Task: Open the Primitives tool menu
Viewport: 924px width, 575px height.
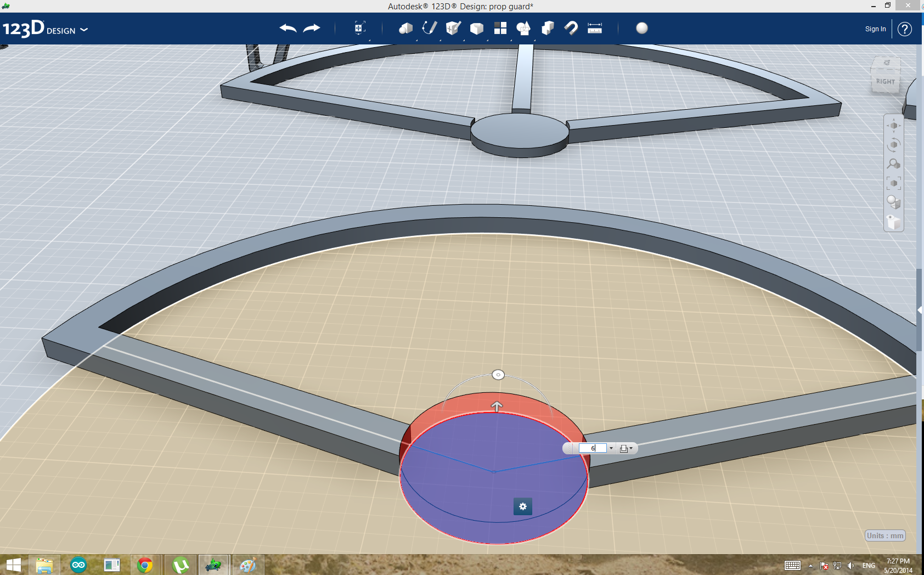Action: 405,28
